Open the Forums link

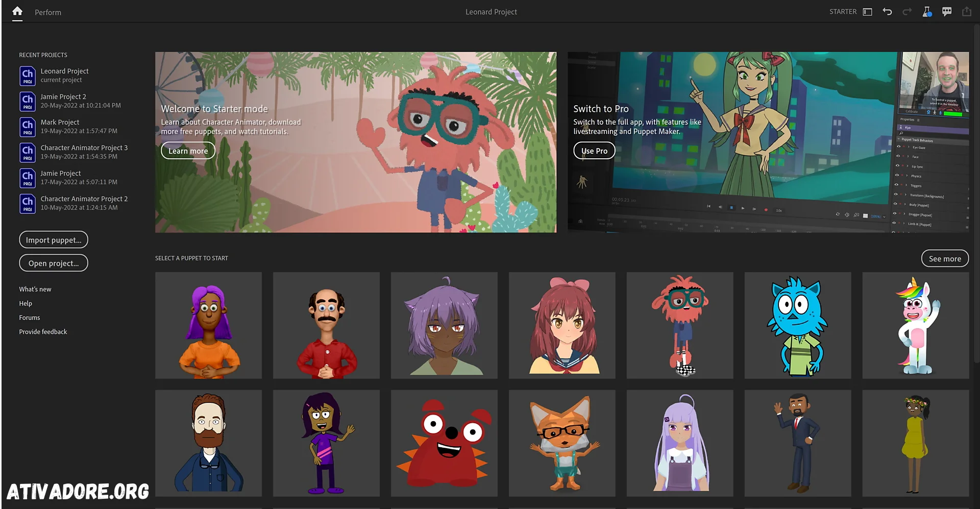coord(30,318)
